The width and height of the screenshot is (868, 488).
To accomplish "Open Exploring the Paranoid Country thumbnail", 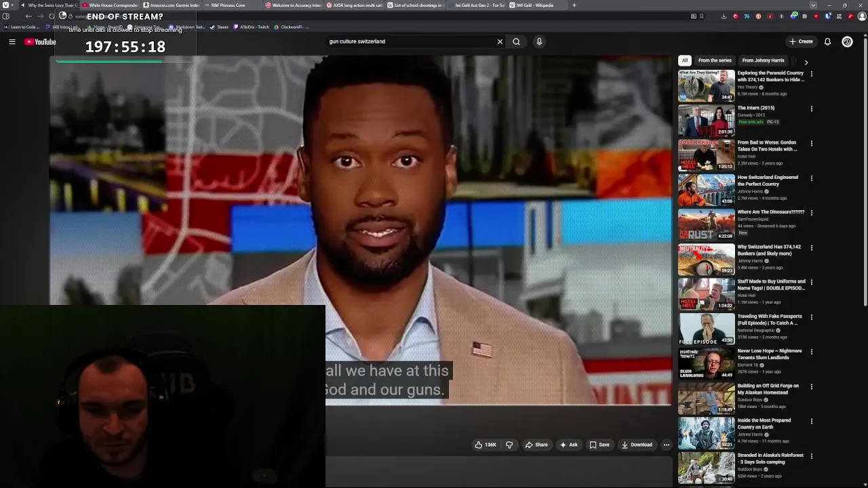I will pos(706,85).
